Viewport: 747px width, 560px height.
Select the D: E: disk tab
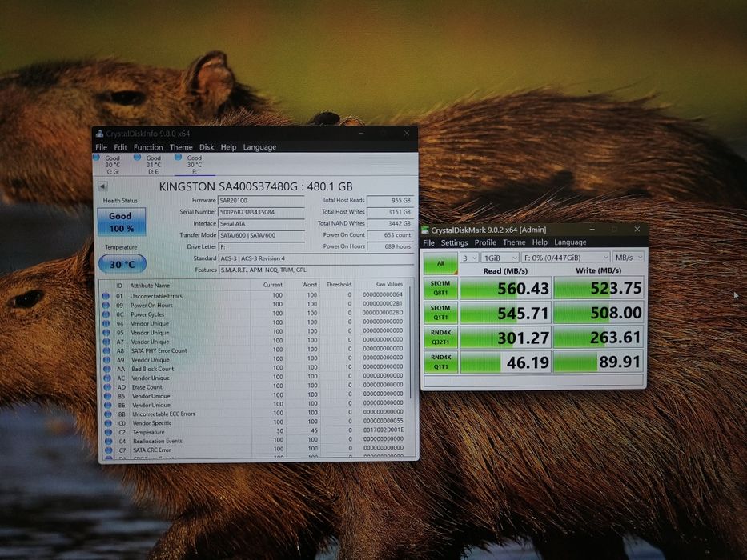pos(153,164)
